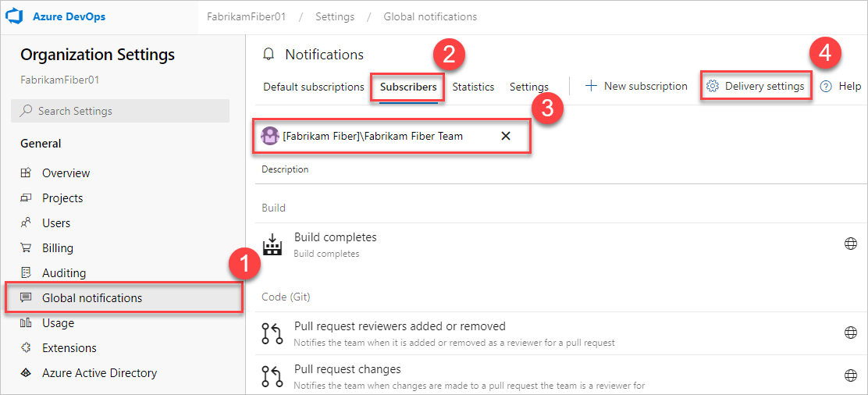Click the Usage bar chart icon
The image size is (868, 395).
tap(26, 323)
